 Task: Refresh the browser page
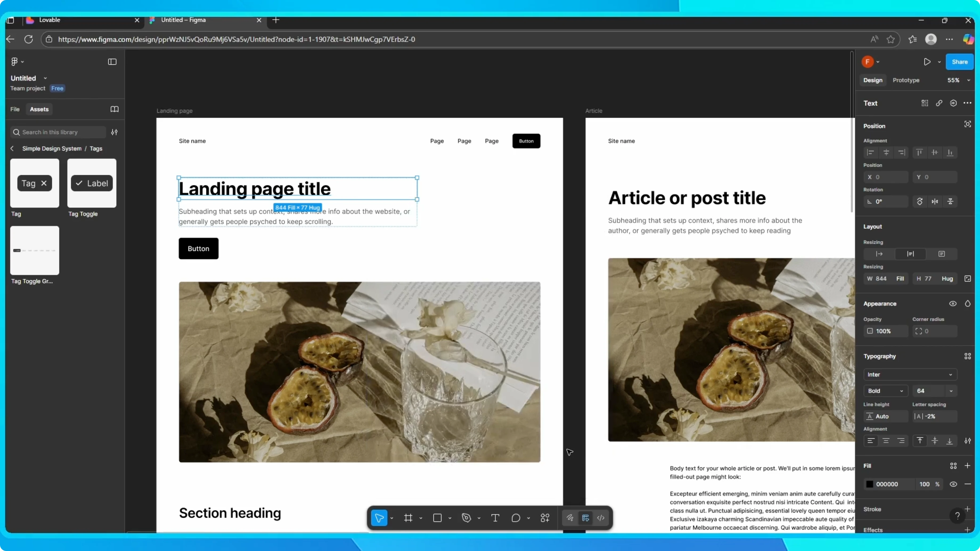tap(28, 39)
